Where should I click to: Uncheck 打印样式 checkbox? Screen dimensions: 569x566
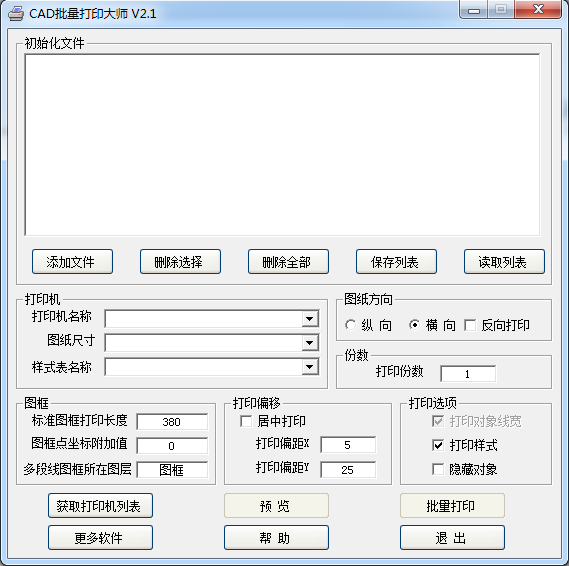click(x=438, y=445)
